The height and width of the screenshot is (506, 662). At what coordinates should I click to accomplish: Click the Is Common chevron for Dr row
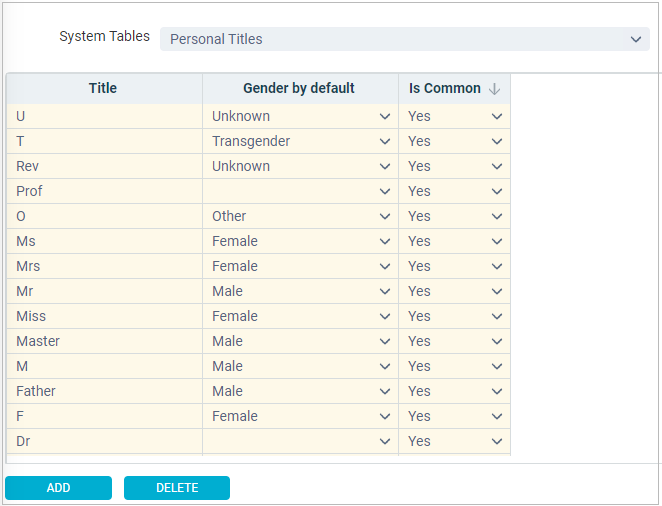point(497,441)
